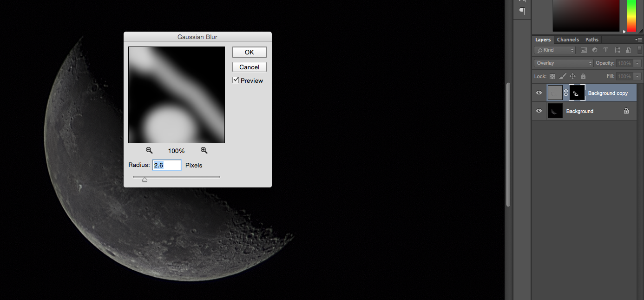Viewport: 644px width, 300px height.
Task: Click the filter-for-shape-layers icon
Action: pos(617,50)
